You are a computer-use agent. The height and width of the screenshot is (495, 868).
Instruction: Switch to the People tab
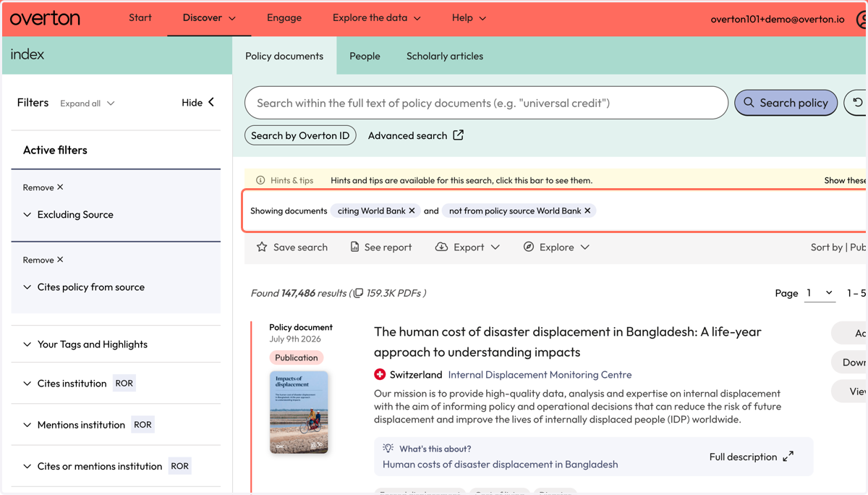coord(365,56)
